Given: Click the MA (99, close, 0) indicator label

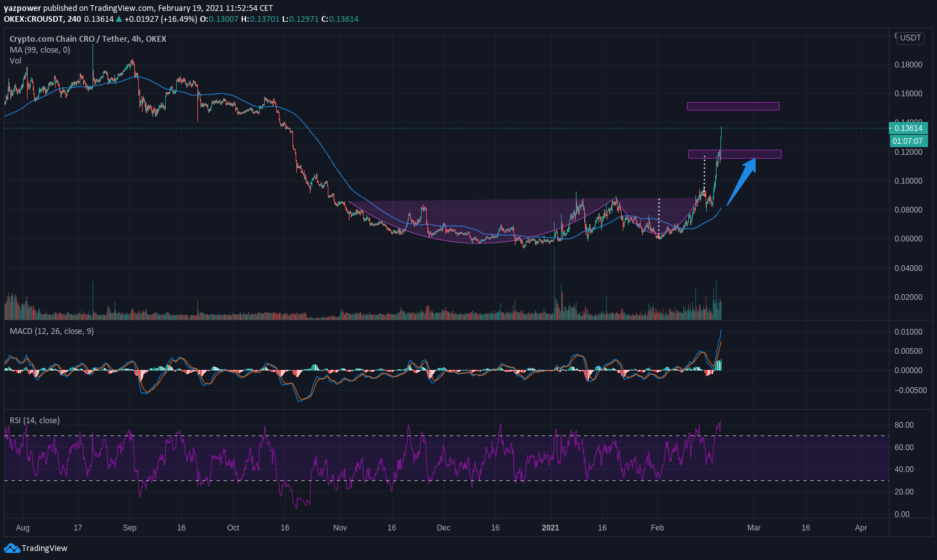Looking at the screenshot, I should (40, 49).
